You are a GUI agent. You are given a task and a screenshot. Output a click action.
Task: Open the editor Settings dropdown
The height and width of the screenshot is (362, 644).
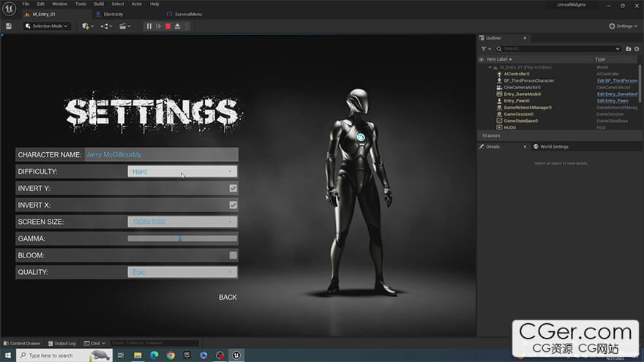click(x=623, y=26)
